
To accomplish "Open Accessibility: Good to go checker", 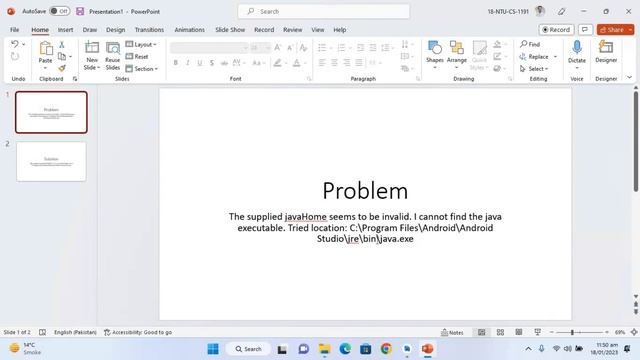I will point(138,333).
